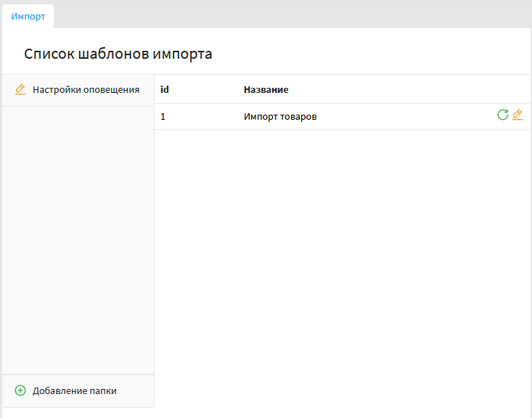Run the green refresh icon for Импорт товаров
The width and height of the screenshot is (532, 418).
coord(502,115)
